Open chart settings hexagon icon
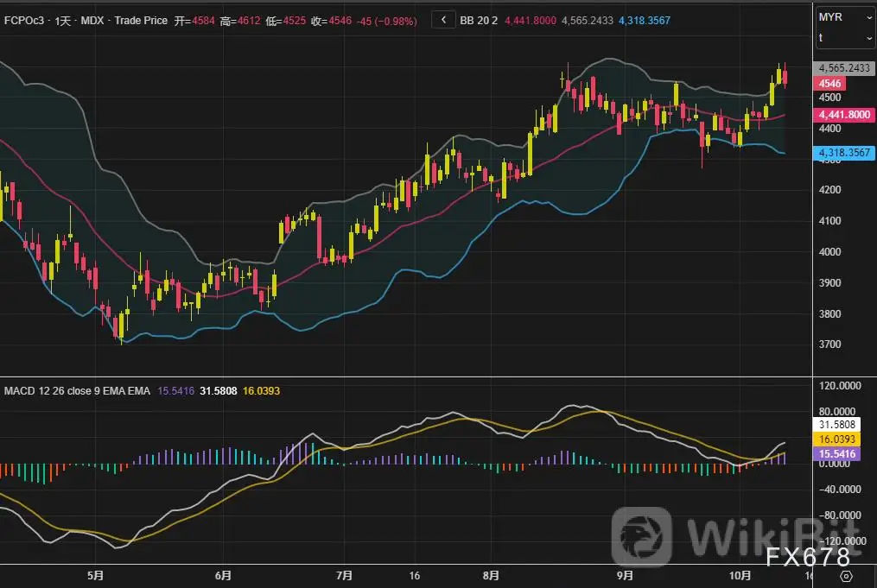 [845, 576]
